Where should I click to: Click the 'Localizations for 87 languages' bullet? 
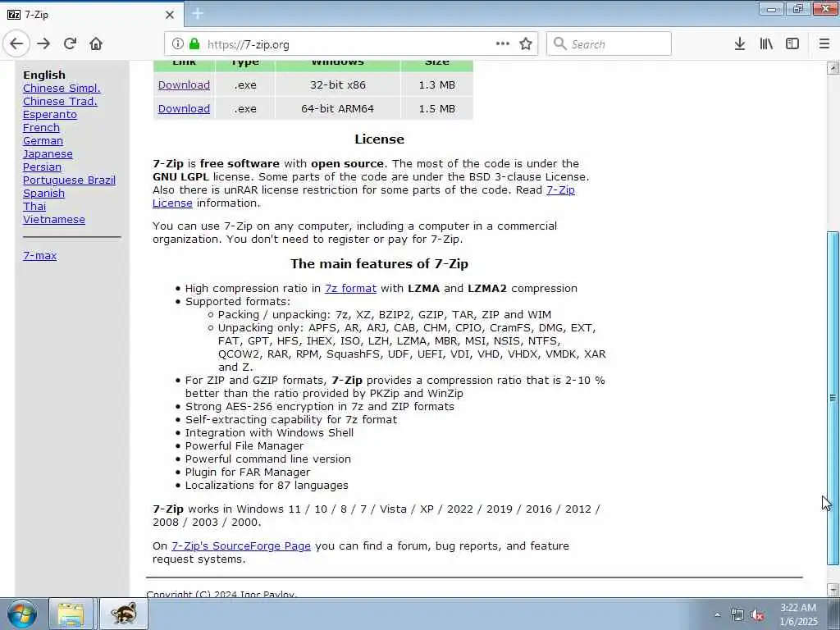pyautogui.click(x=267, y=486)
